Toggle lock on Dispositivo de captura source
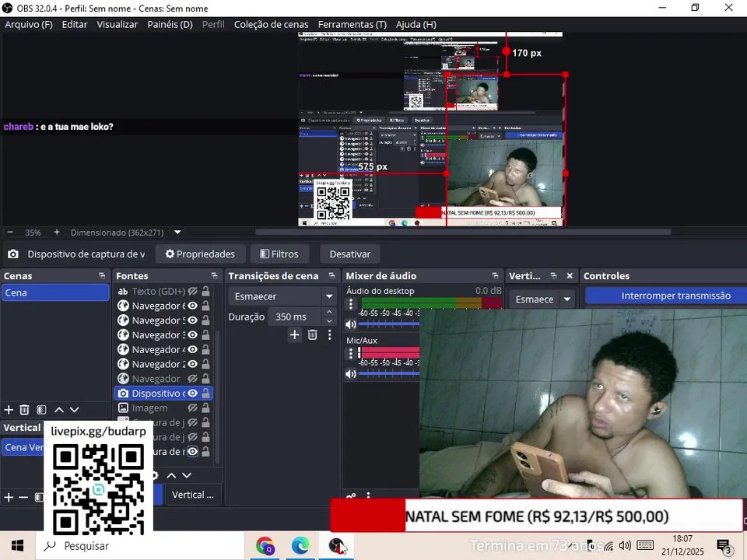Viewport: 747px width, 560px height. 205,394
